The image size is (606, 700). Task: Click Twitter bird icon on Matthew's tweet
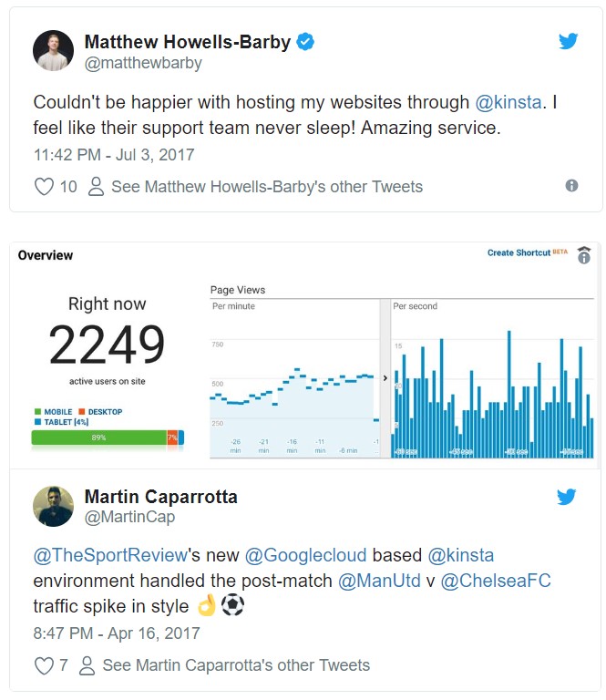click(568, 41)
